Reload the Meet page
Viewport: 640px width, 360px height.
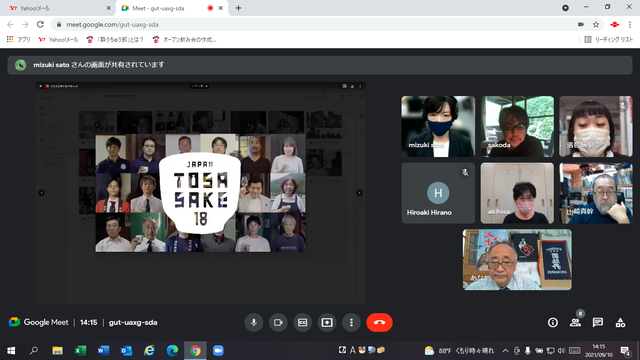pos(40,24)
